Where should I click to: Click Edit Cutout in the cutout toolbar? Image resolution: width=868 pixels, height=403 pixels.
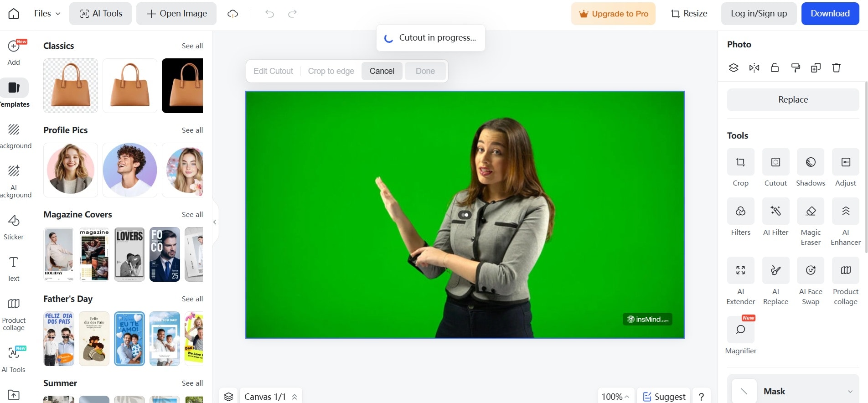click(x=273, y=71)
